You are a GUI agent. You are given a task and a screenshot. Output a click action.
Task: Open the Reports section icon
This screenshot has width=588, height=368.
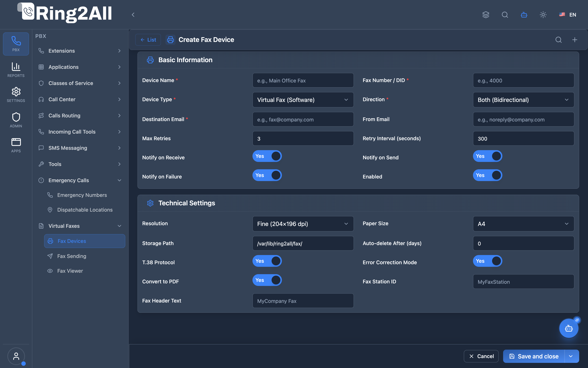[x=16, y=70]
